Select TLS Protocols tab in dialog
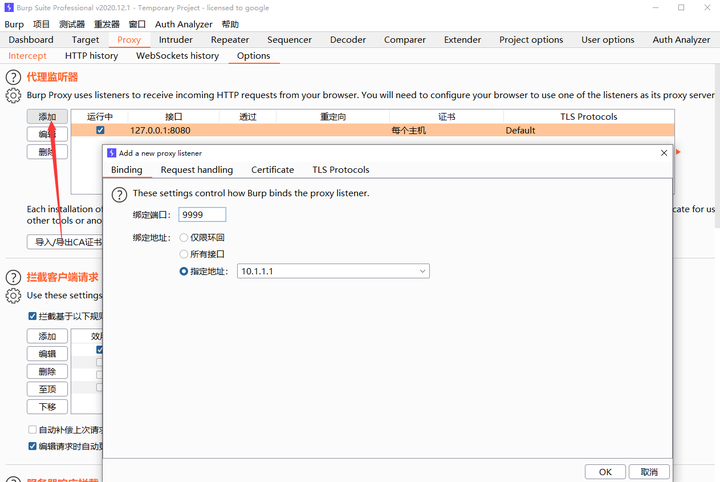 coord(341,170)
